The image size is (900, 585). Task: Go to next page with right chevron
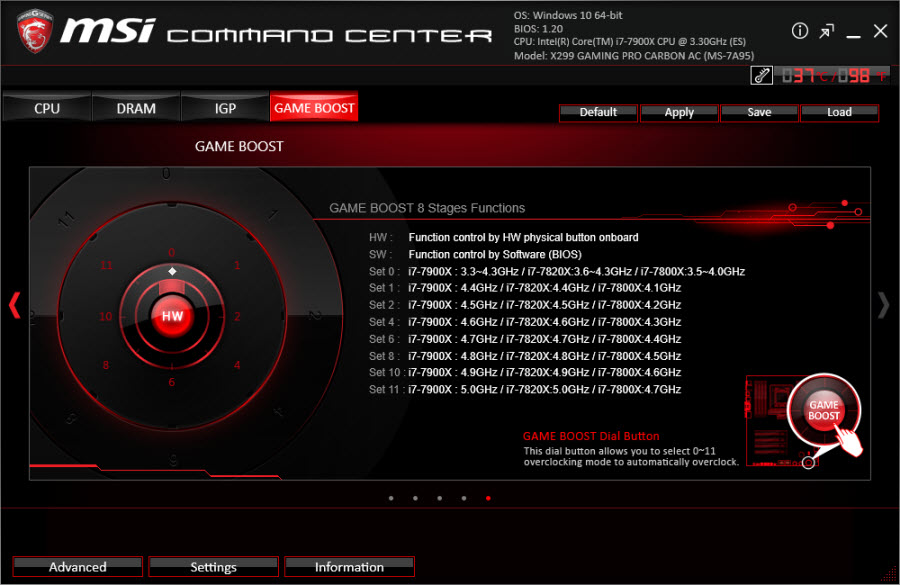(x=883, y=305)
